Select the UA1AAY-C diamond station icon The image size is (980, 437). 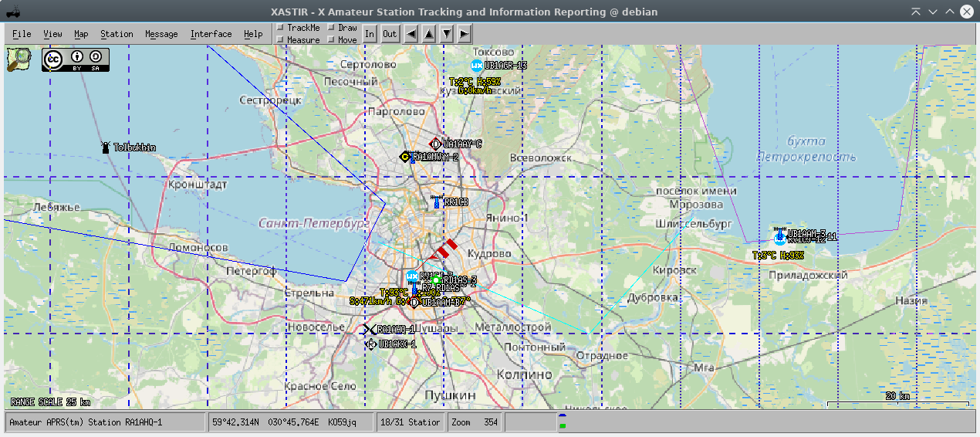coord(435,144)
